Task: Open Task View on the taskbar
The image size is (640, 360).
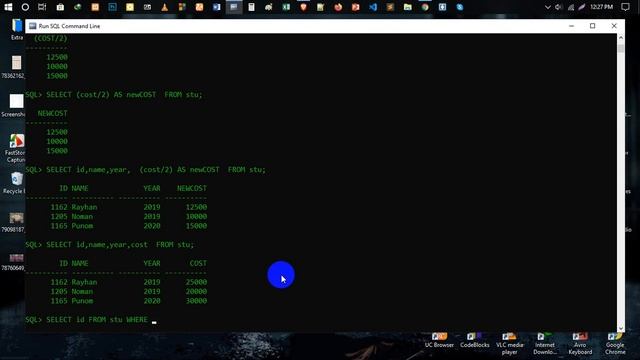Action: [x=42, y=7]
